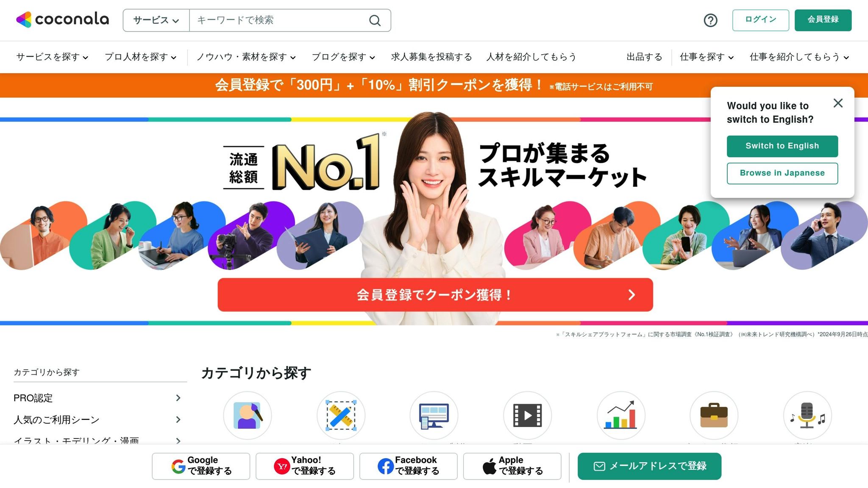Open the video category film icon
This screenshot has width=868, height=488.
[527, 415]
